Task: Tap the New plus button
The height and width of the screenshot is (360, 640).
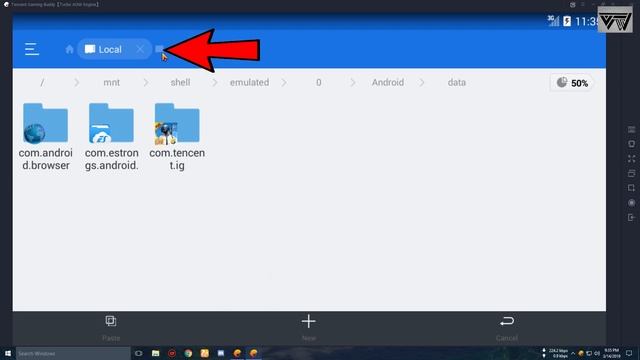Action: click(309, 329)
